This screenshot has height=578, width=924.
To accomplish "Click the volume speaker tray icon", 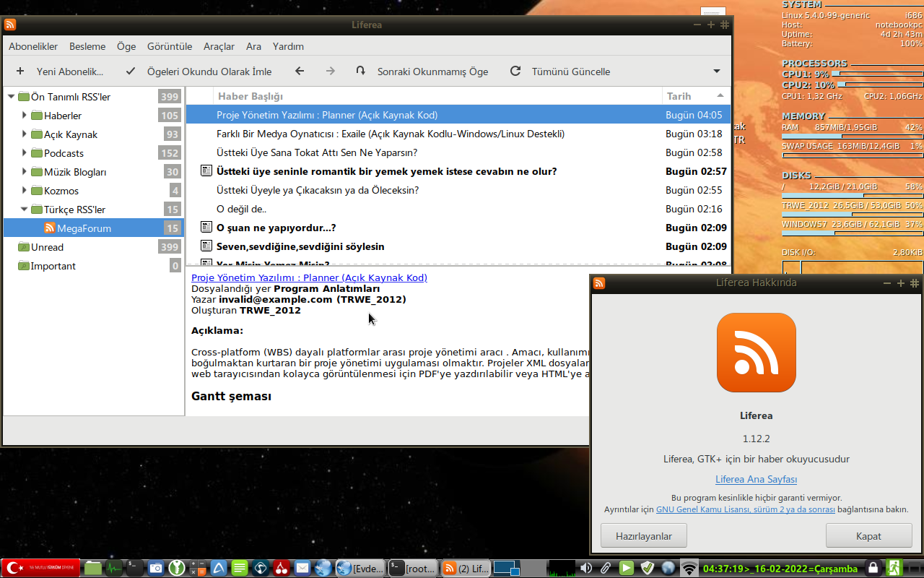I will [586, 568].
